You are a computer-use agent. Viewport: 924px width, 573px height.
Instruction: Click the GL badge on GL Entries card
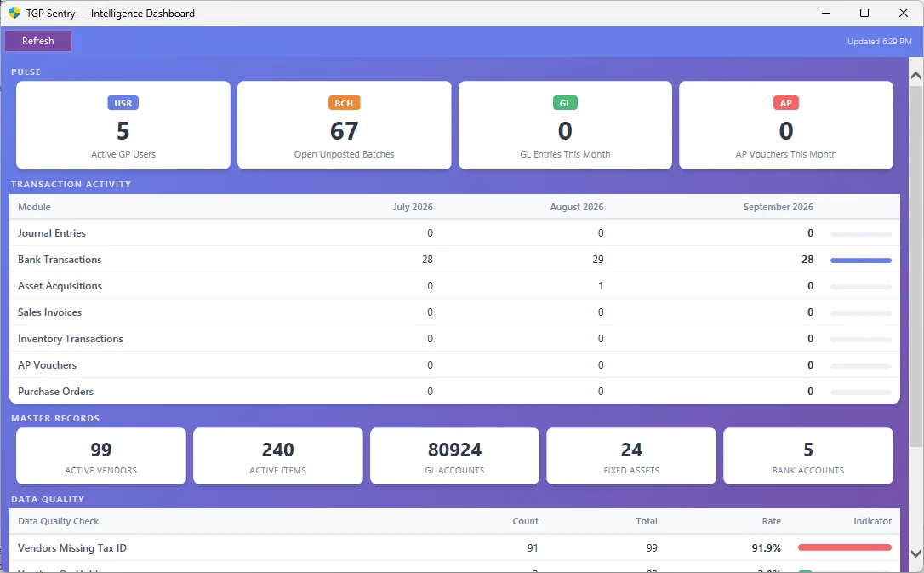565,103
